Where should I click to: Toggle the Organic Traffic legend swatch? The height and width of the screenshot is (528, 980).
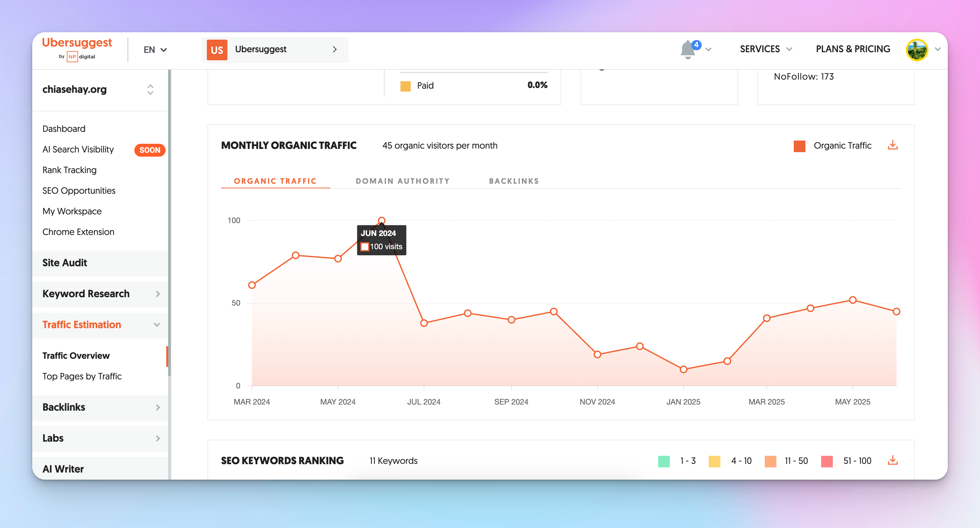(799, 146)
